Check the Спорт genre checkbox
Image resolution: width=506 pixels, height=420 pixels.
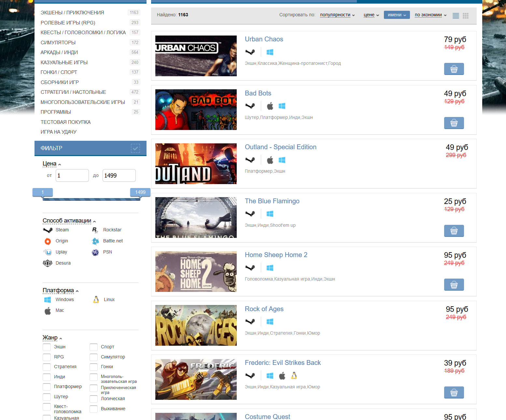point(94,347)
